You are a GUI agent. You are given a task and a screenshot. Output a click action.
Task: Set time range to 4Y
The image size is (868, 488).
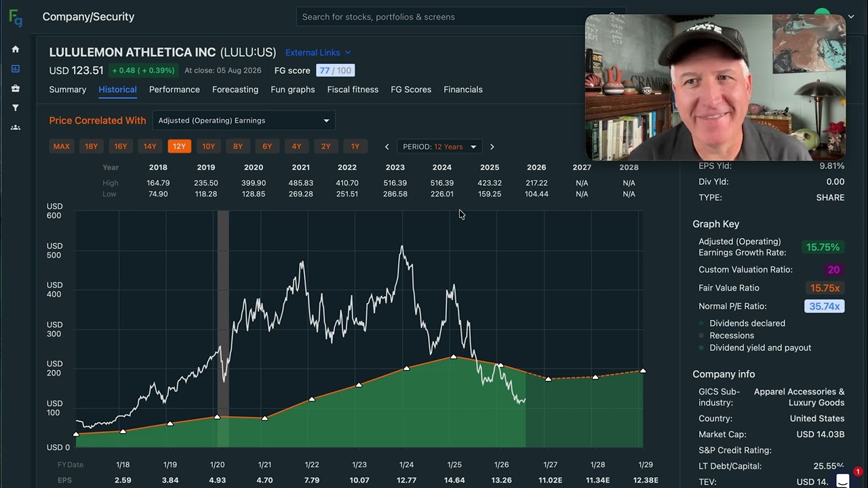[x=296, y=146]
